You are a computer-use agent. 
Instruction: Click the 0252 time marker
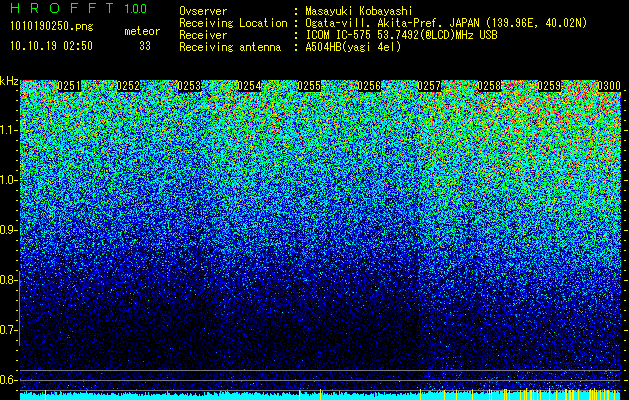pos(128,86)
